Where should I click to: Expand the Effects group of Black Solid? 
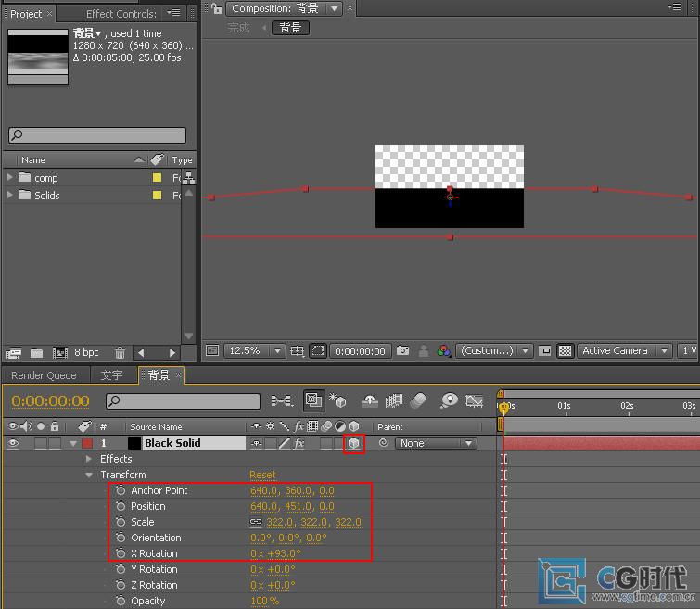(89, 459)
